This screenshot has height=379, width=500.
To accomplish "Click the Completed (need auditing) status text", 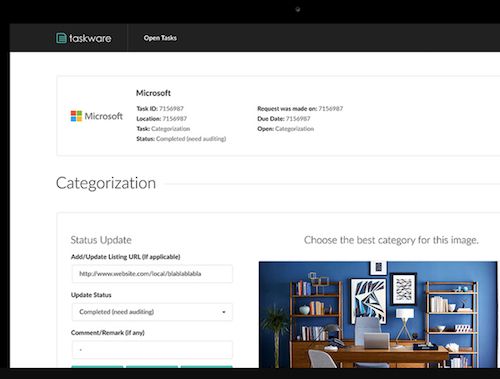I will point(191,139).
